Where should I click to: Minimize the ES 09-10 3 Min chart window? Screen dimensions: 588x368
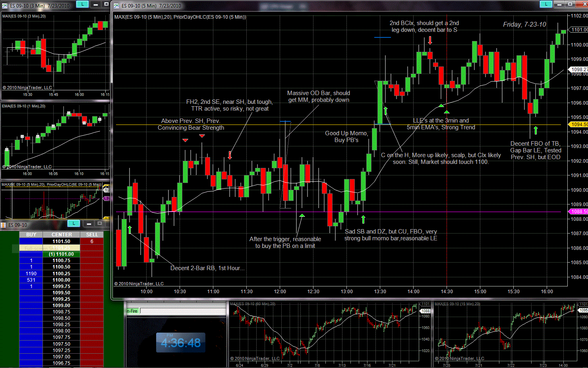(x=96, y=4)
